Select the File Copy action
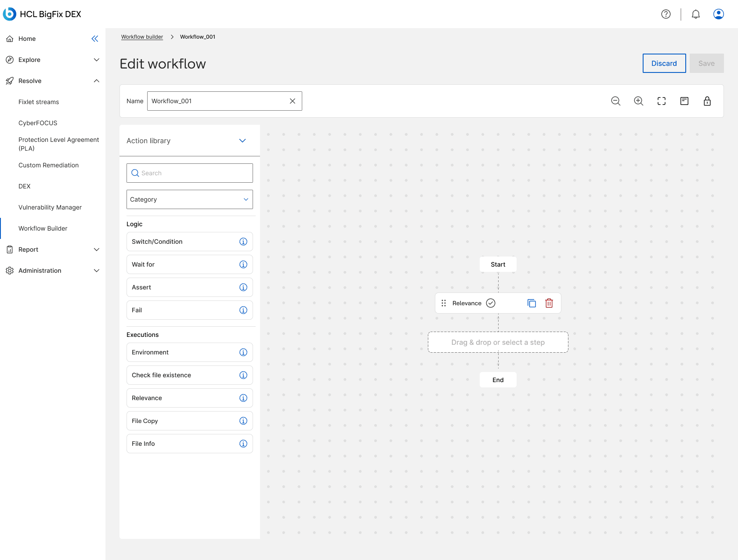 (x=190, y=421)
